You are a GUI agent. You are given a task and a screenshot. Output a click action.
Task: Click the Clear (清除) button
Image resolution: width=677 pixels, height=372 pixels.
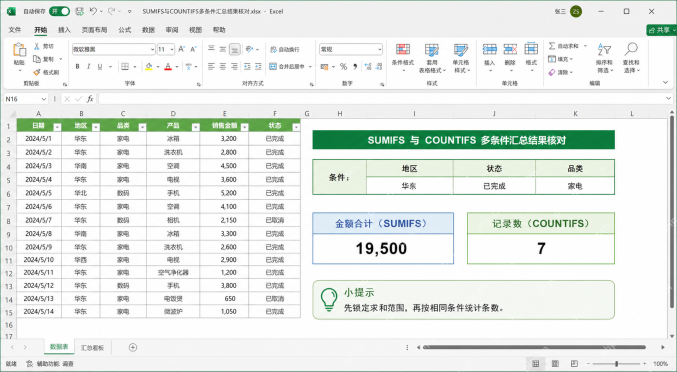[560, 72]
